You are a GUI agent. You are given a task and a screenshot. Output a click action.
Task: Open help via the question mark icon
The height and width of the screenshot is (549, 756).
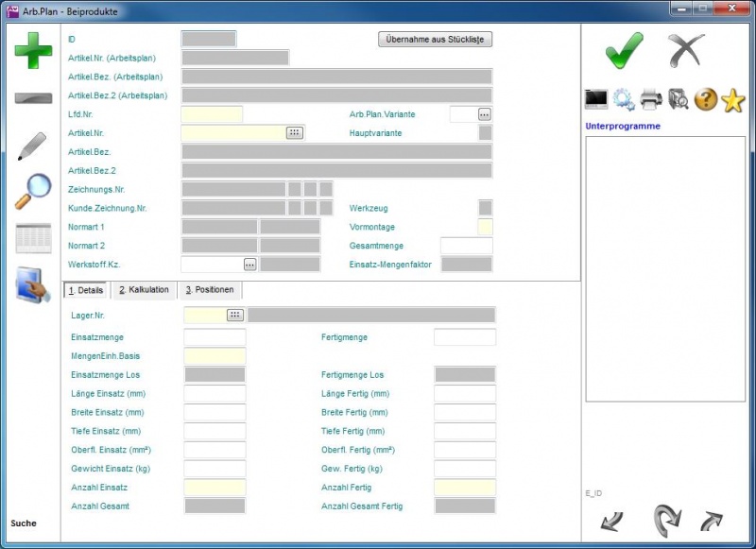706,99
